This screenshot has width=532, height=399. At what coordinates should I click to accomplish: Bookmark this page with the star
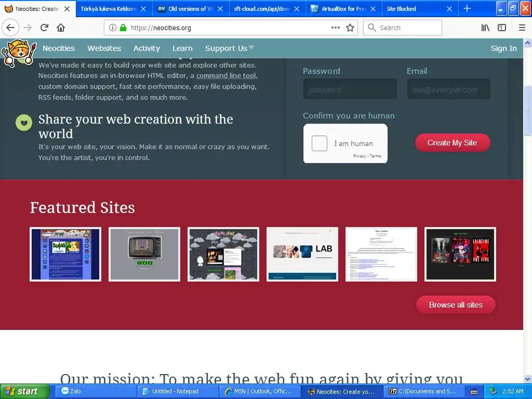click(350, 28)
